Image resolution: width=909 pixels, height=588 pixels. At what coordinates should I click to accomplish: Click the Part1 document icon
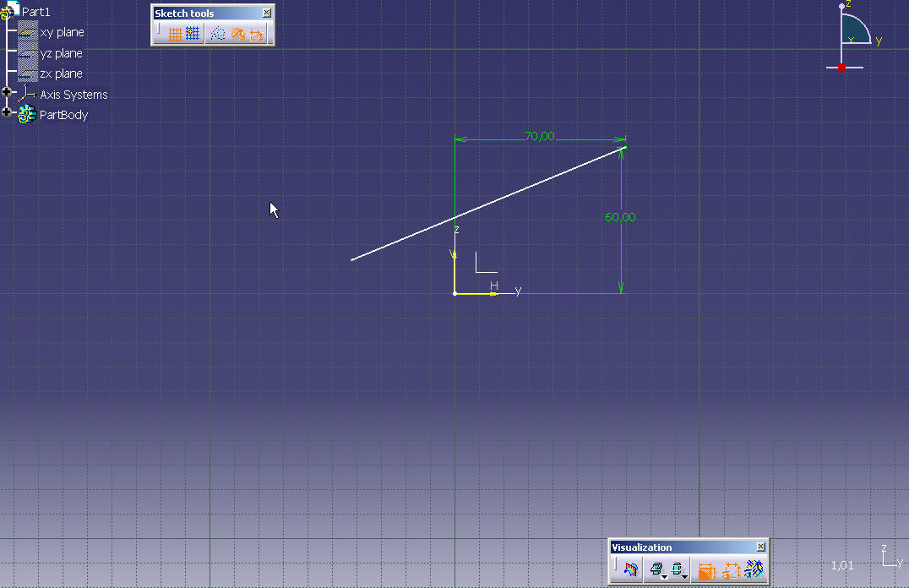(x=10, y=10)
